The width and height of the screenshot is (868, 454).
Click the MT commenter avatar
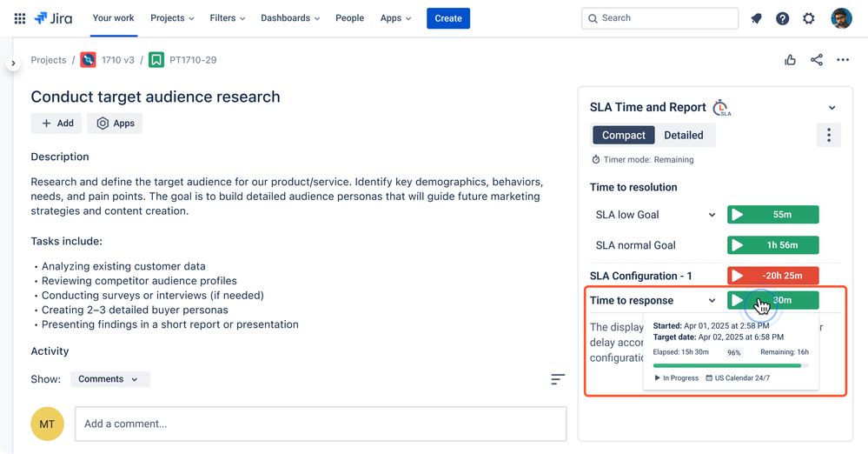point(47,424)
